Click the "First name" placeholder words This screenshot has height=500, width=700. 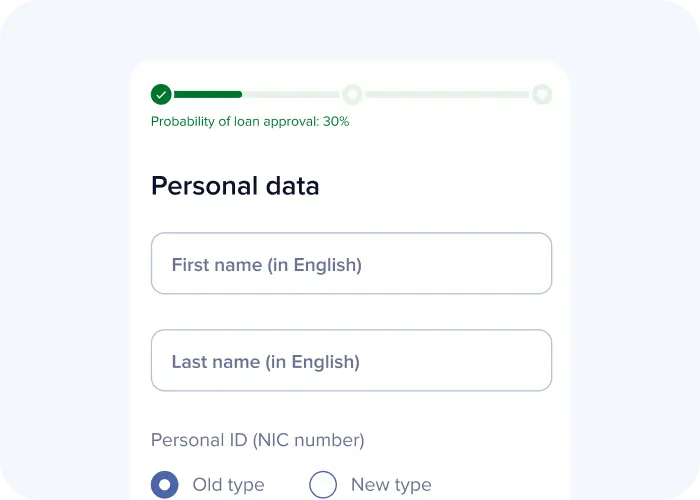pyautogui.click(x=217, y=265)
